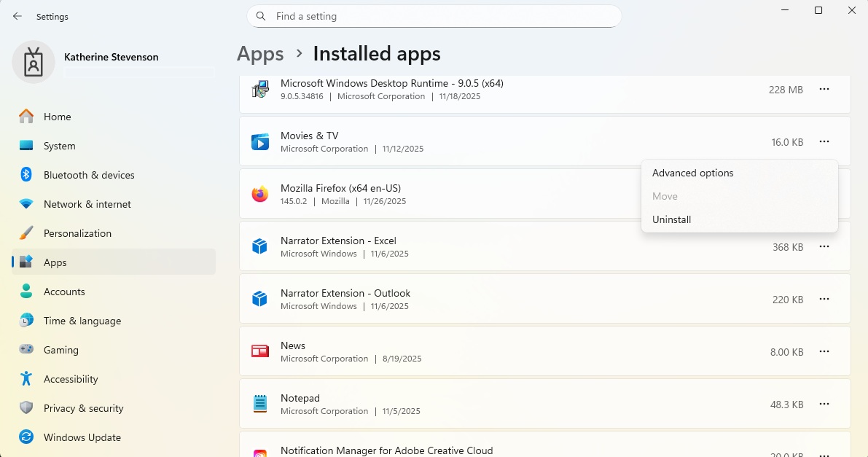Click the Movies & TV app icon
Image resolution: width=868 pixels, height=457 pixels.
point(260,142)
